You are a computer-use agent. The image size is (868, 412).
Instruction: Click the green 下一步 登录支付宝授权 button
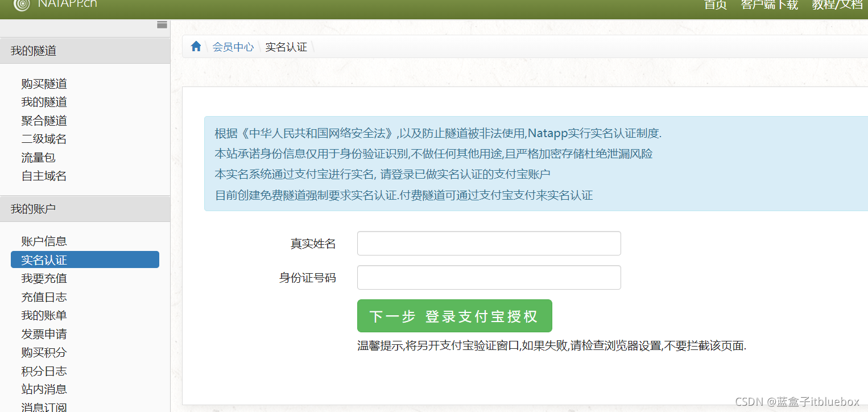pos(454,316)
